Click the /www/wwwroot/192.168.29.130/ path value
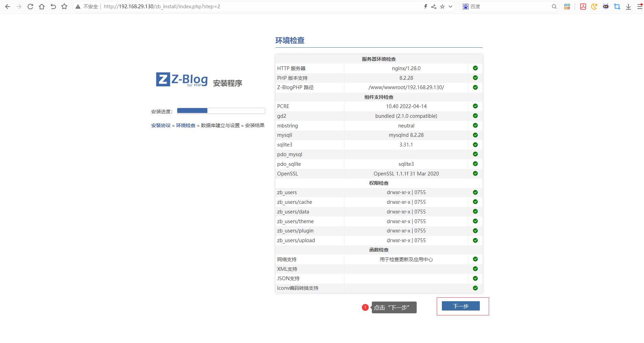This screenshot has width=644, height=343. click(406, 87)
